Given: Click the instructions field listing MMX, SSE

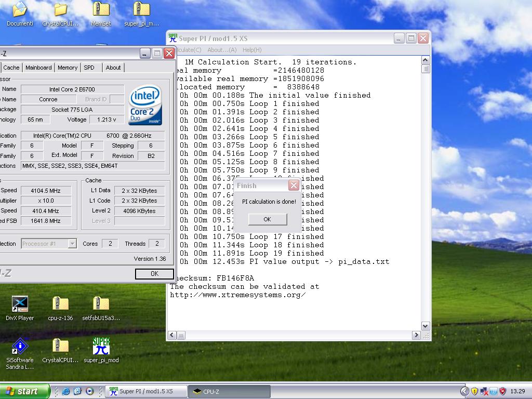Looking at the screenshot, I should coord(92,166).
